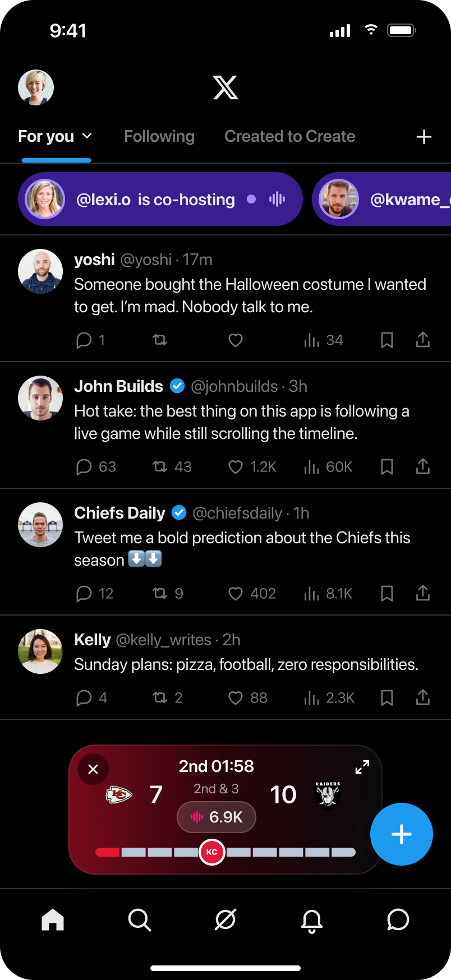Switch to Created to Create tab

click(x=290, y=136)
